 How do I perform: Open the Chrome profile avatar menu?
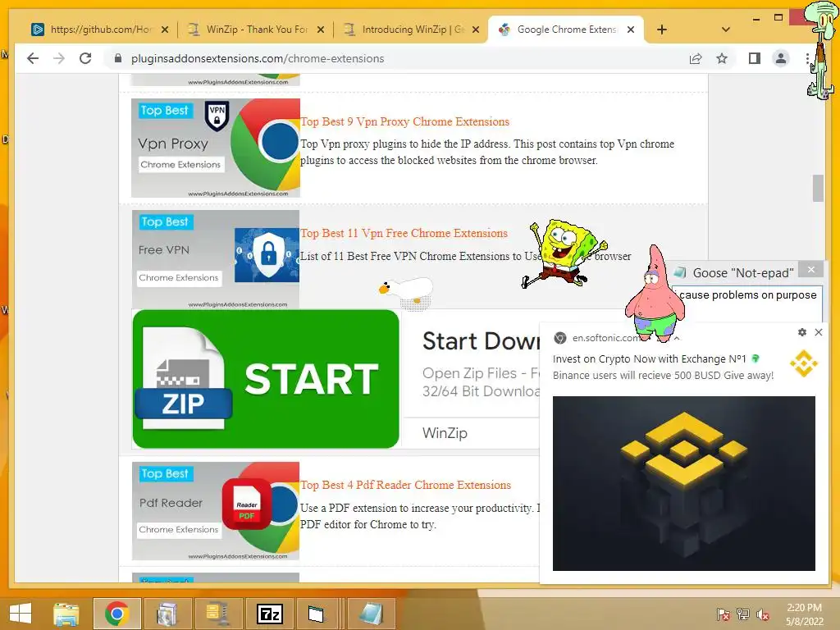point(781,58)
